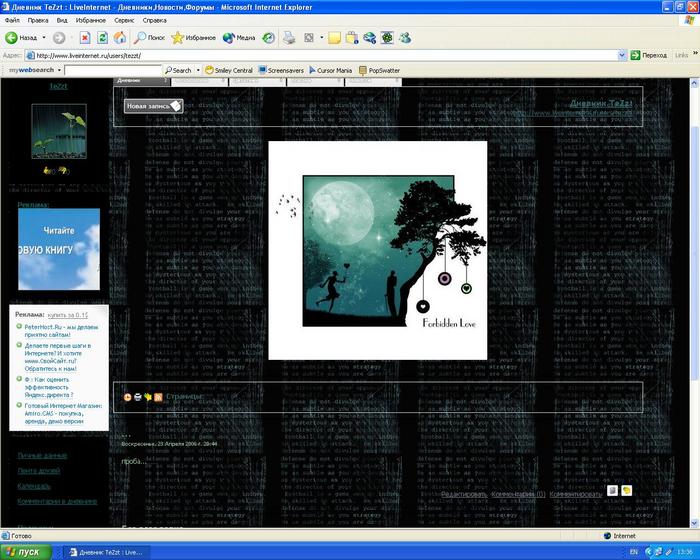Click the mywebsearch Search button
The width and height of the screenshot is (700, 560).
point(178,70)
